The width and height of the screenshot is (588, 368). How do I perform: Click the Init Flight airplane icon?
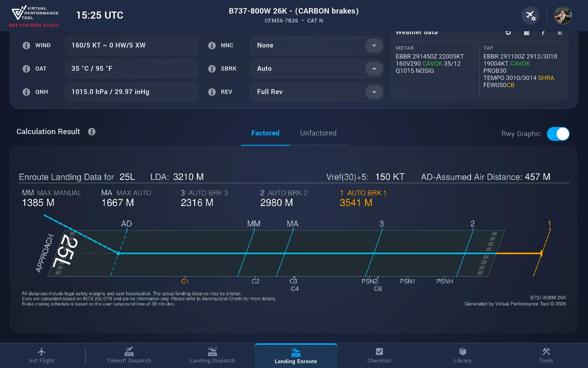pos(41,352)
